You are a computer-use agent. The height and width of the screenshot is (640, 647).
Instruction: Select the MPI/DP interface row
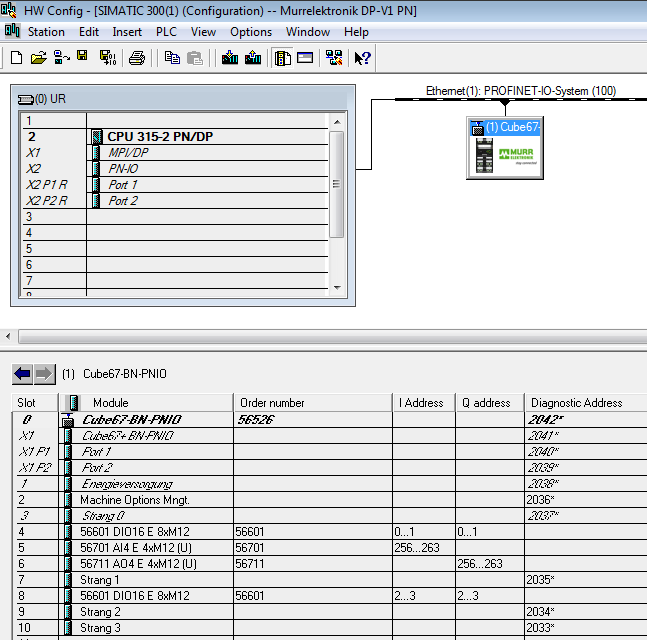[x=175, y=153]
